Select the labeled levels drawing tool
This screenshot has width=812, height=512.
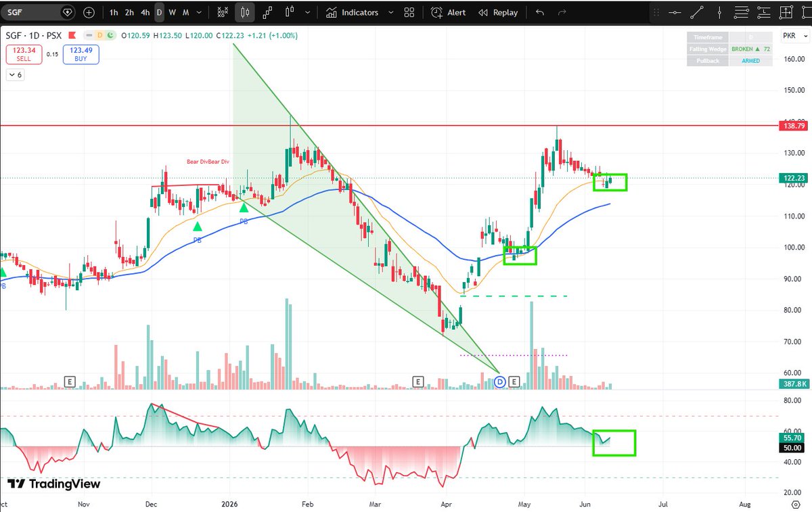pyautogui.click(x=764, y=12)
